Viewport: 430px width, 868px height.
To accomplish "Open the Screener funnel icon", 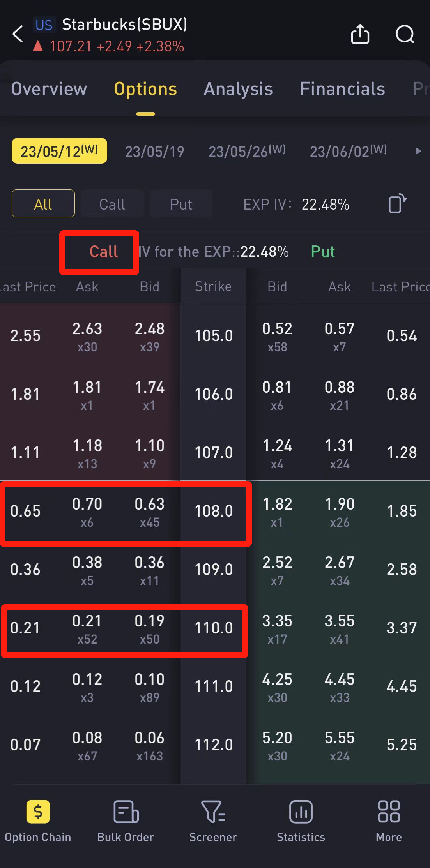I will pos(213,812).
